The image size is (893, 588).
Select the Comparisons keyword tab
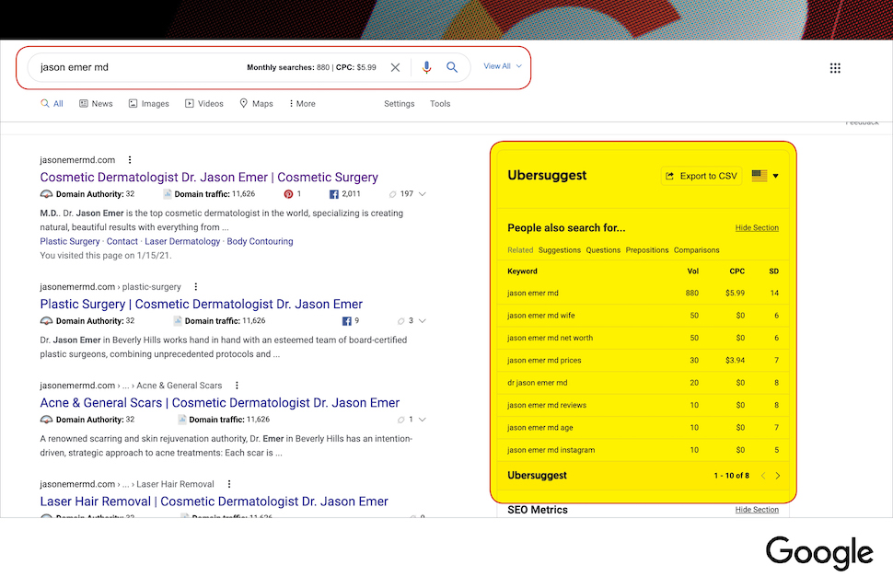point(697,250)
